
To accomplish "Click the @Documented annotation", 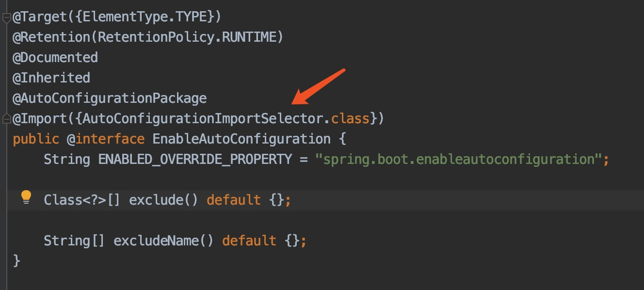I will pos(55,57).
